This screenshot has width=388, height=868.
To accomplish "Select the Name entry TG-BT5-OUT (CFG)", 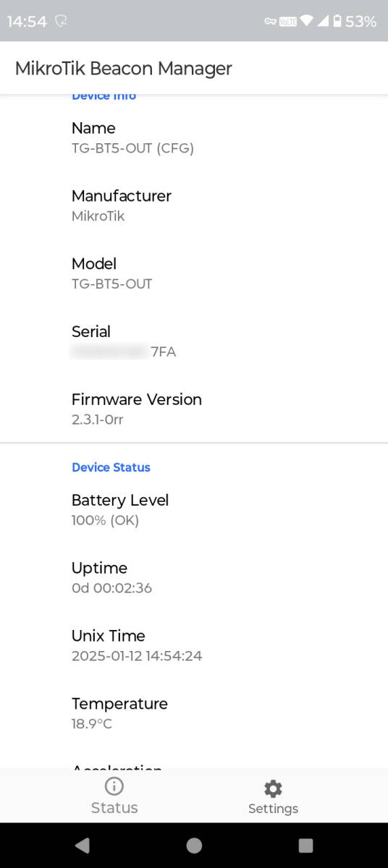I will [x=194, y=138].
